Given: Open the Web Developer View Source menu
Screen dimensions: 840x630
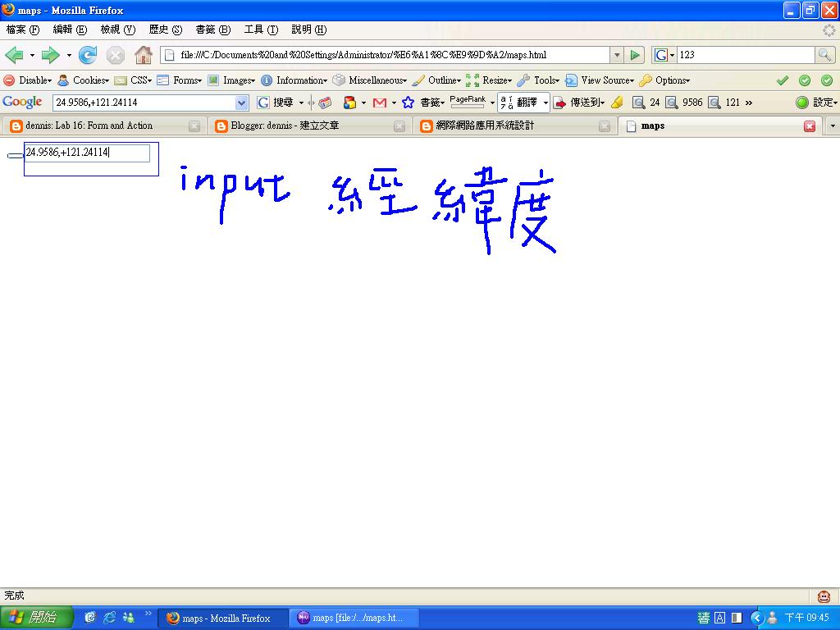Looking at the screenshot, I should coord(600,80).
